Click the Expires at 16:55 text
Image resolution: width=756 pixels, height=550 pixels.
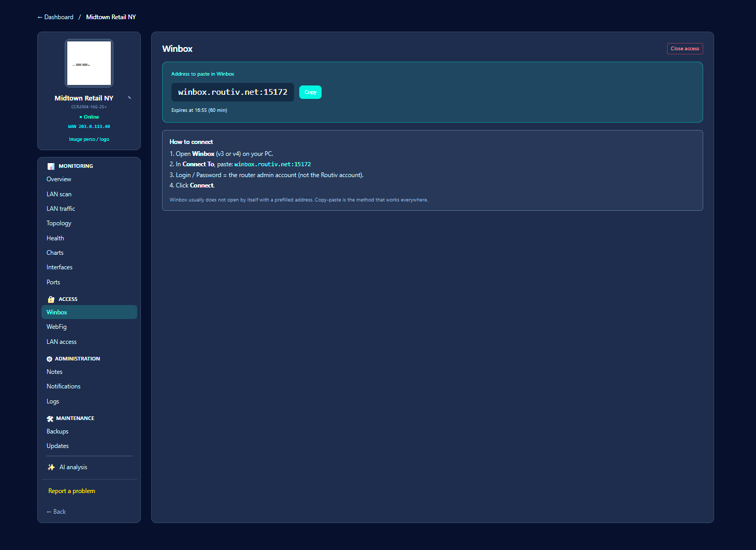(199, 110)
